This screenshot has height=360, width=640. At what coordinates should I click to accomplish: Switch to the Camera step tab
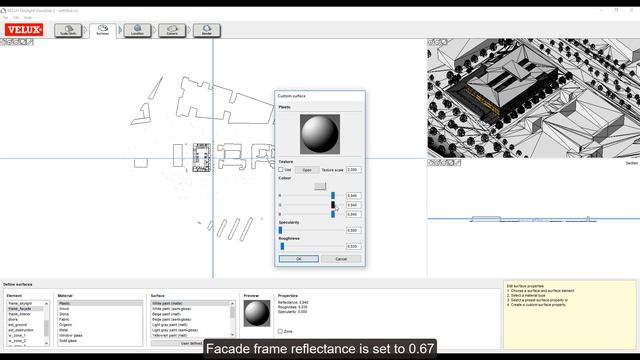pos(172,30)
